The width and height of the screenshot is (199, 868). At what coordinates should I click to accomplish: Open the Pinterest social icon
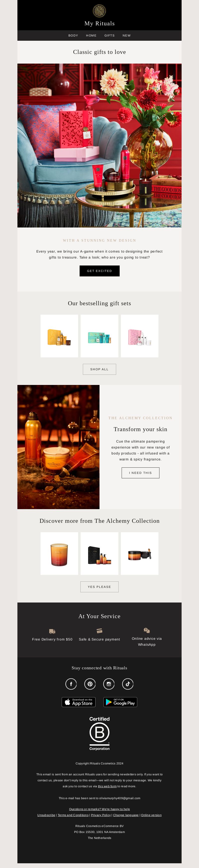tap(90, 684)
